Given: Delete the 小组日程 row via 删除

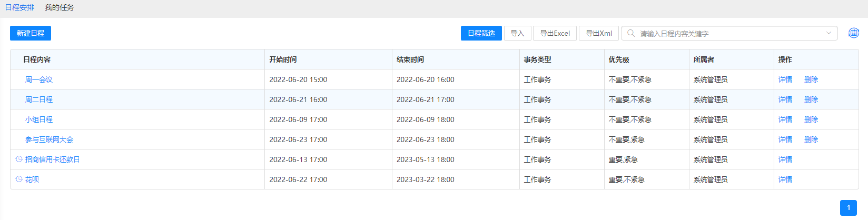Looking at the screenshot, I should tap(811, 119).
